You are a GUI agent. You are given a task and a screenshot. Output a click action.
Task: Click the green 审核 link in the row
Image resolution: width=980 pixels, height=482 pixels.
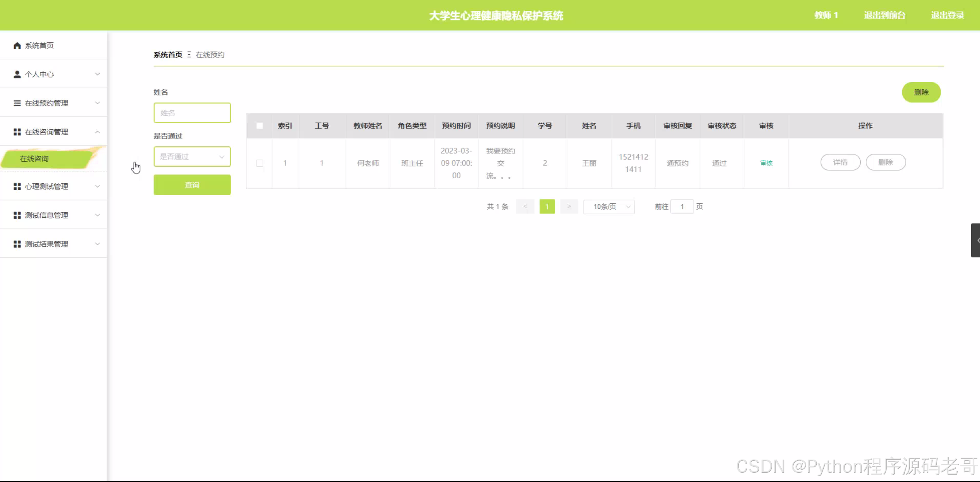pyautogui.click(x=766, y=163)
